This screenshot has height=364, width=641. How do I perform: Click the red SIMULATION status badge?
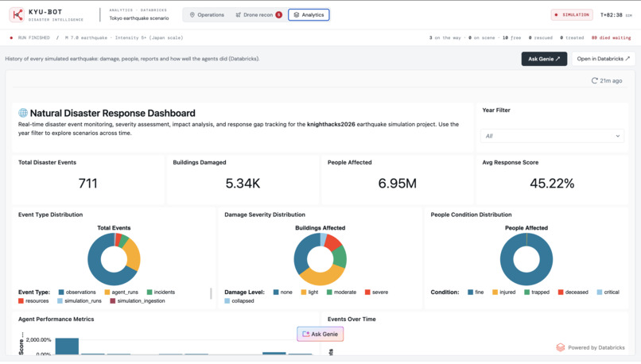pyautogui.click(x=572, y=15)
